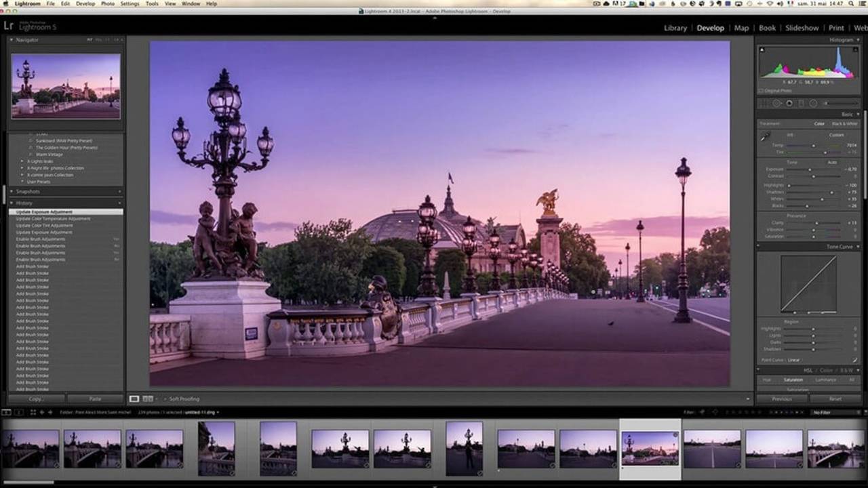The height and width of the screenshot is (488, 868).
Task: Click the Navigator preview image
Action: [x=66, y=86]
